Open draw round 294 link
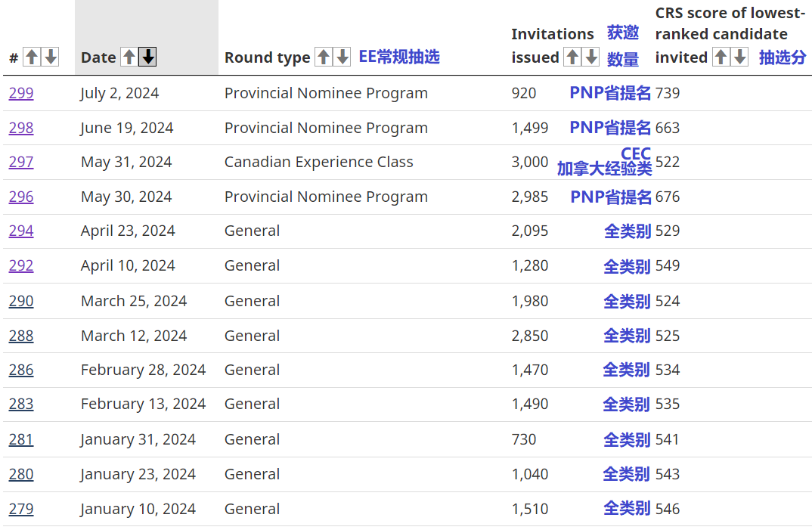The height and width of the screenshot is (530, 812). coord(21,231)
